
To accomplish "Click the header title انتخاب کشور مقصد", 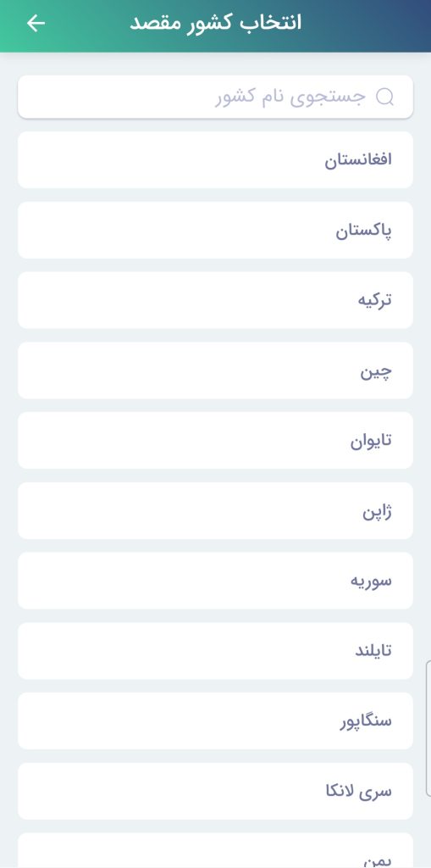I will 216,23.
